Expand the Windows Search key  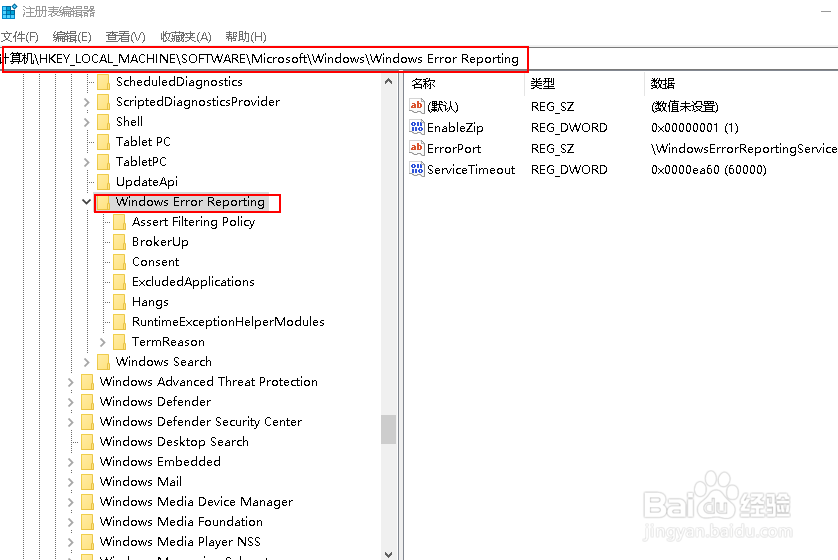(87, 362)
